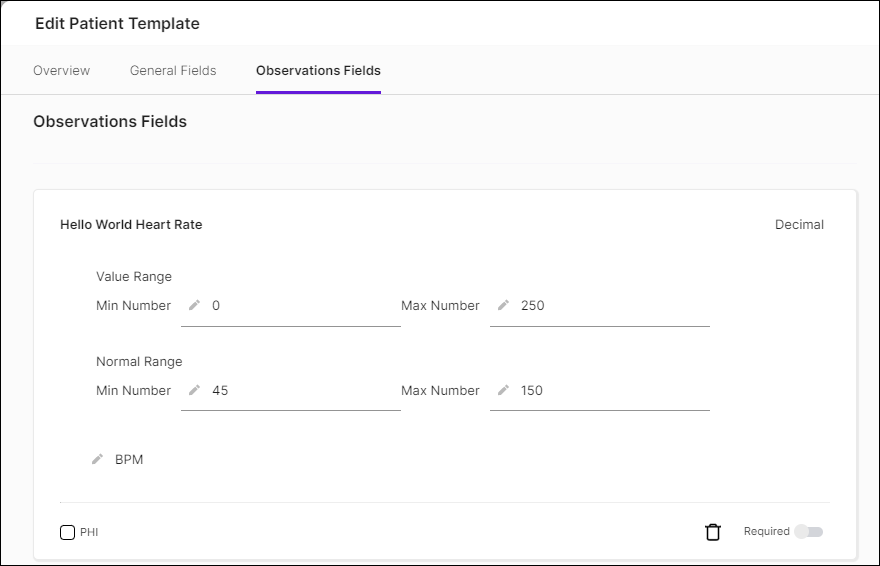Check the PHI checkbox
Screen dimensions: 880x566
tap(68, 532)
